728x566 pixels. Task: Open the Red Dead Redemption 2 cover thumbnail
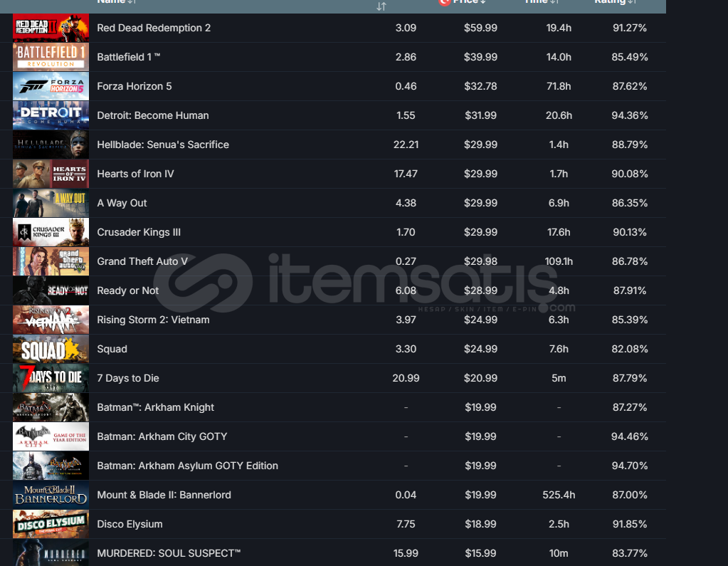click(x=51, y=28)
